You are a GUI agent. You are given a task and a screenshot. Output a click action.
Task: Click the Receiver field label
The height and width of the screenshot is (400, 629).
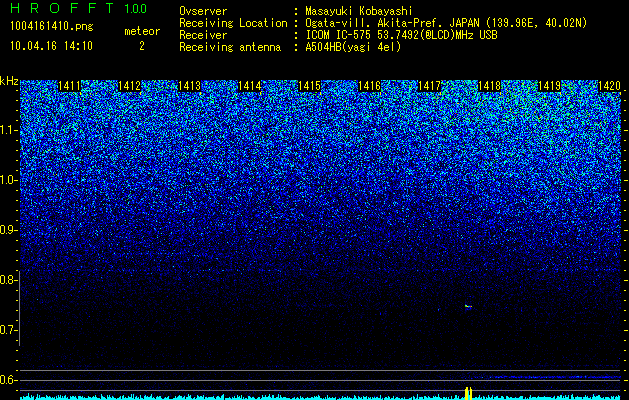point(203,35)
